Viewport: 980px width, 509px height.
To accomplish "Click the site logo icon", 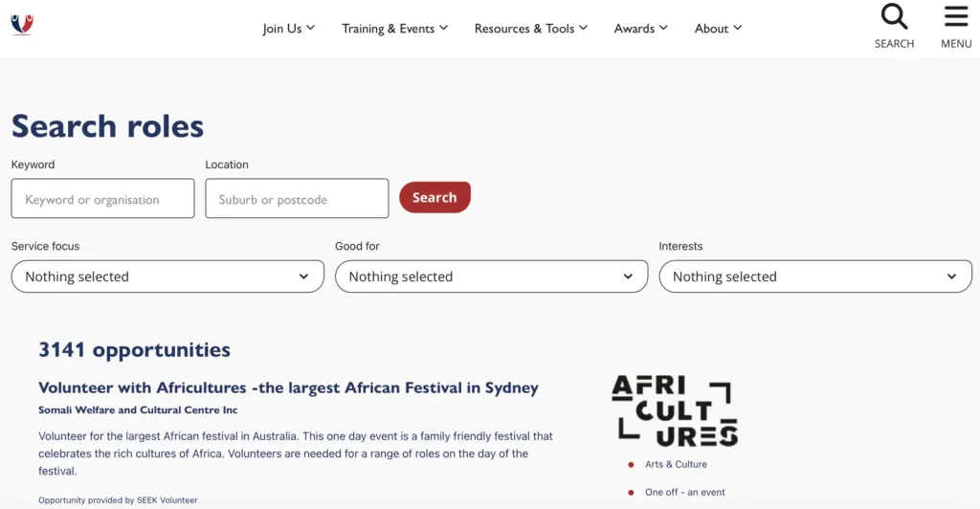I will (x=22, y=23).
